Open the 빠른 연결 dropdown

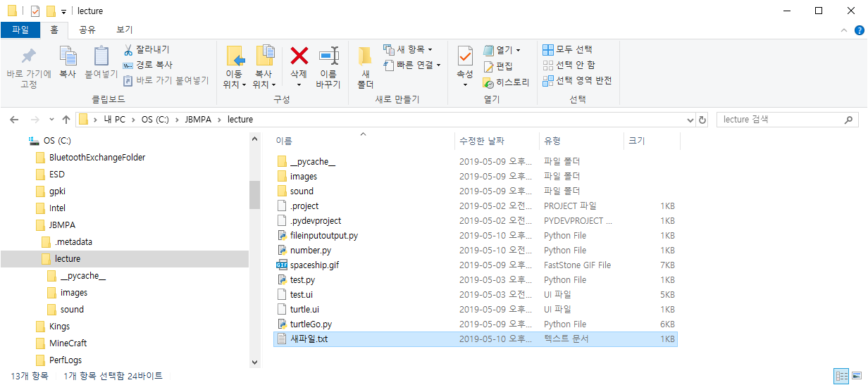pos(411,65)
